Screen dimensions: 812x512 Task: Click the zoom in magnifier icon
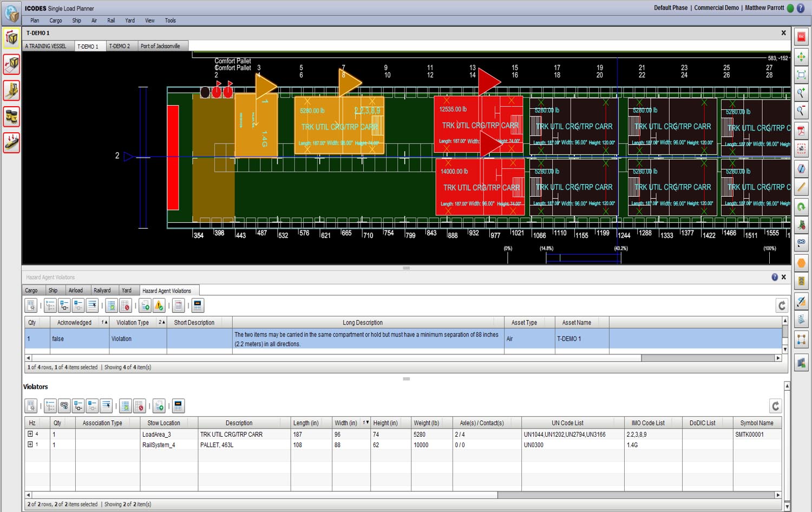point(801,93)
